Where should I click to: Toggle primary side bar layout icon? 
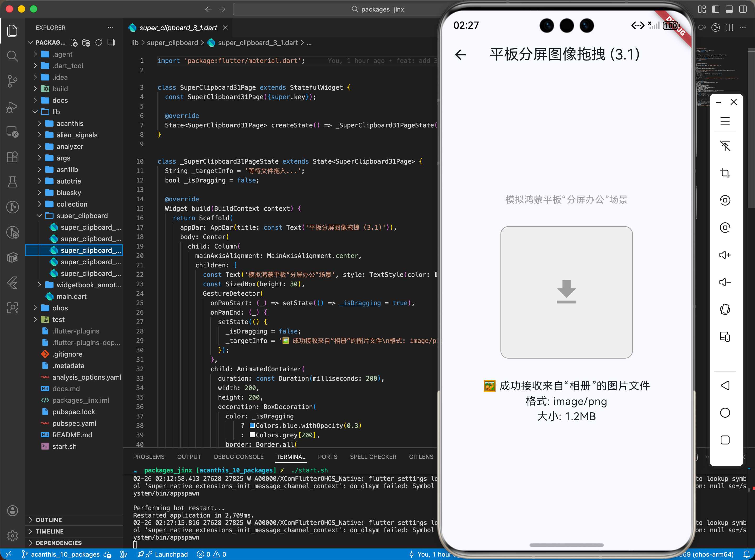click(716, 9)
